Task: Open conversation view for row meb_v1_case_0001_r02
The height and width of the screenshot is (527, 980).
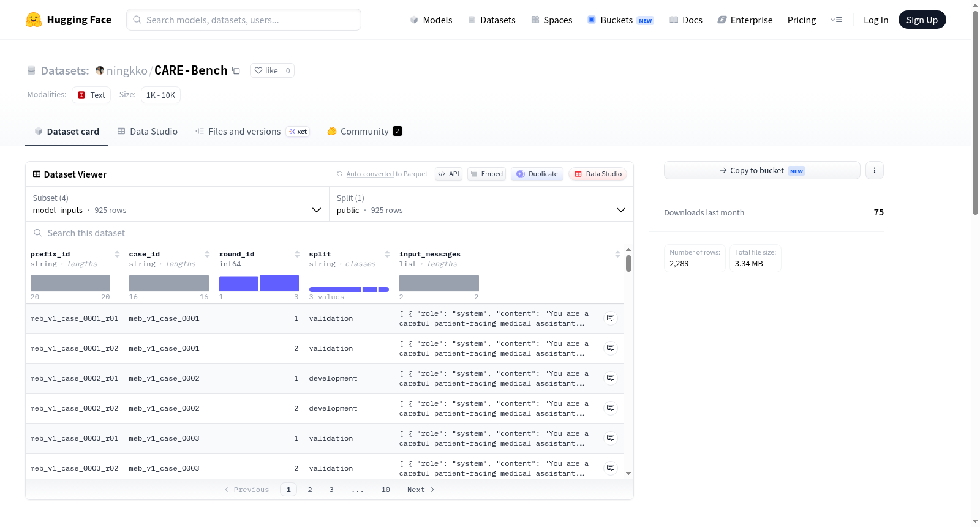Action: [611, 348]
